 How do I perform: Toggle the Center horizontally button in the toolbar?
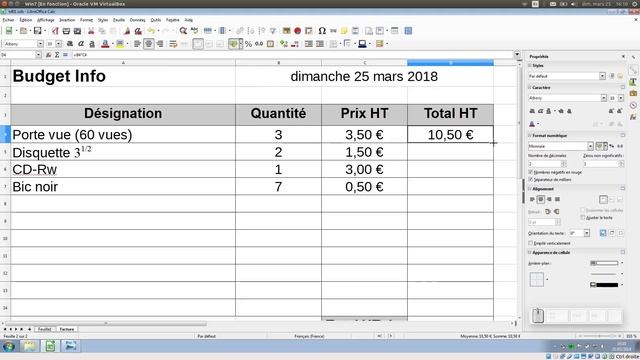click(149, 44)
